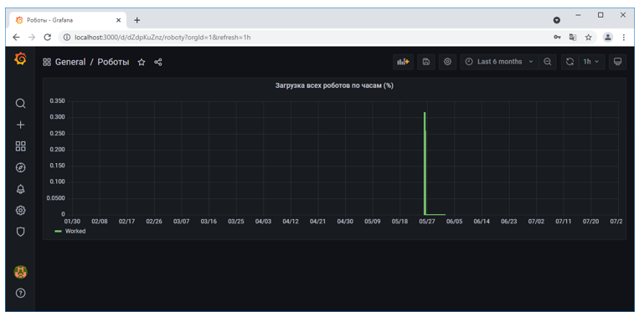Open the user avatar profile
The width and height of the screenshot is (644, 322).
pyautogui.click(x=21, y=272)
